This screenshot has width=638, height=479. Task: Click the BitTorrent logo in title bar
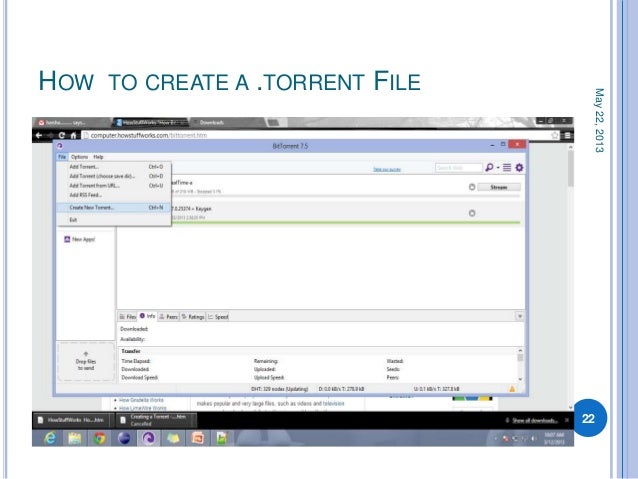point(60,146)
